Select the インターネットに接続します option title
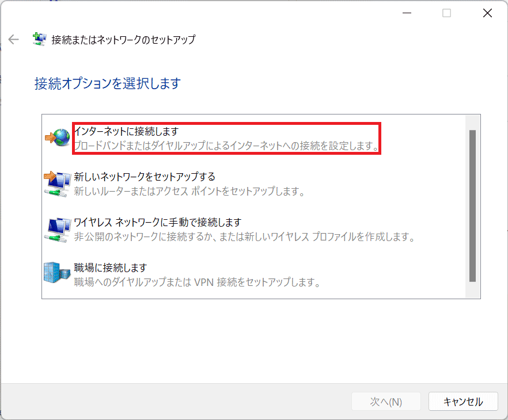 126,132
